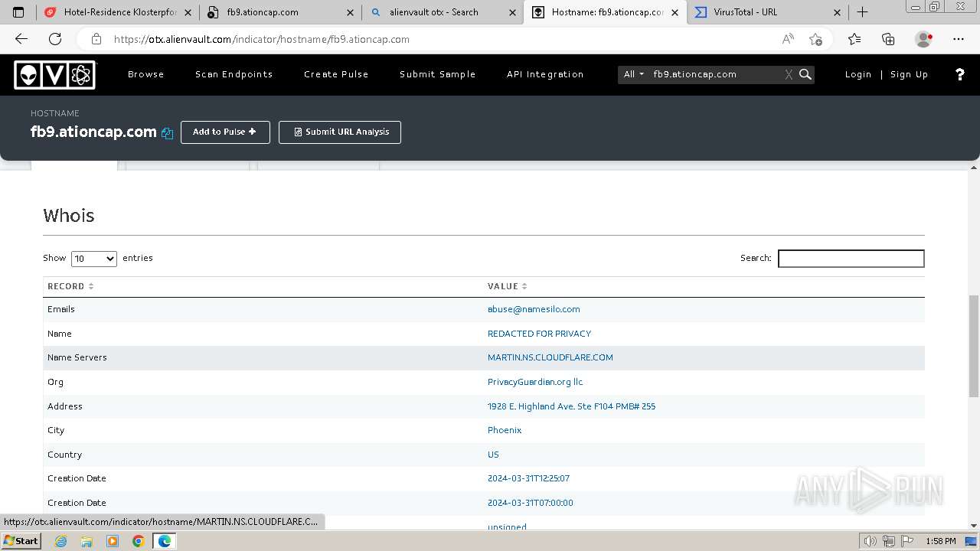Click the Edge taskbar icon

164,541
